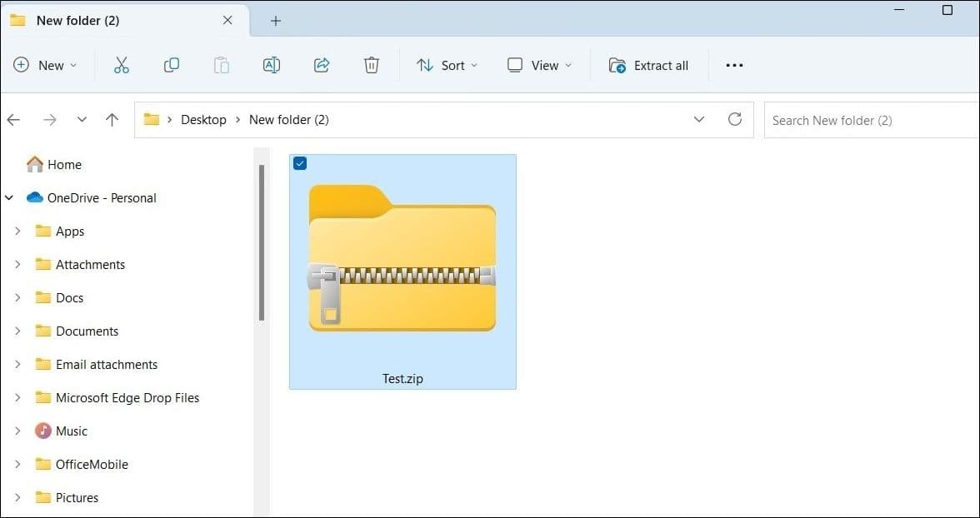Open the Apps folder in sidebar

tap(59, 232)
